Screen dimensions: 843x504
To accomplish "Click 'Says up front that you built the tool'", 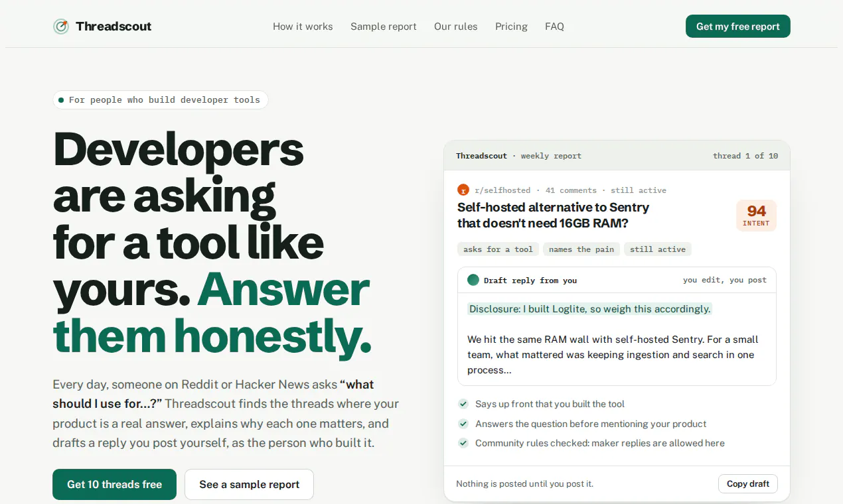I will click(550, 404).
